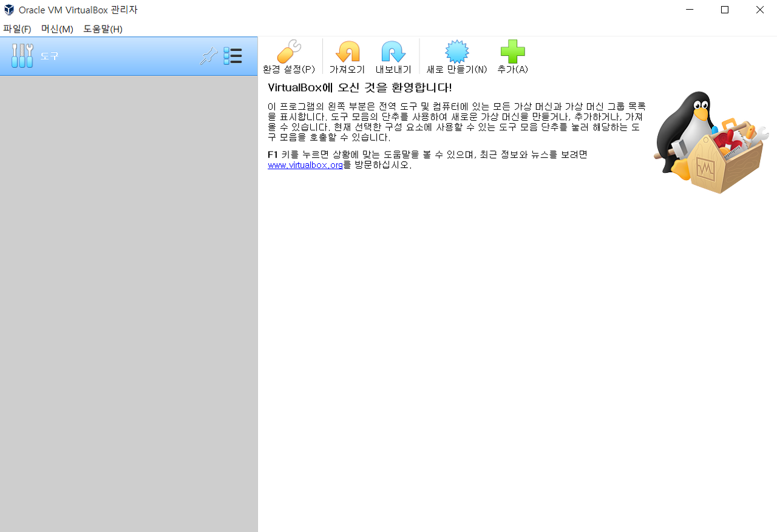Screen dimensions: 777x532
Task: Select the 도구 tools item in sidebar
Action: coord(129,56)
